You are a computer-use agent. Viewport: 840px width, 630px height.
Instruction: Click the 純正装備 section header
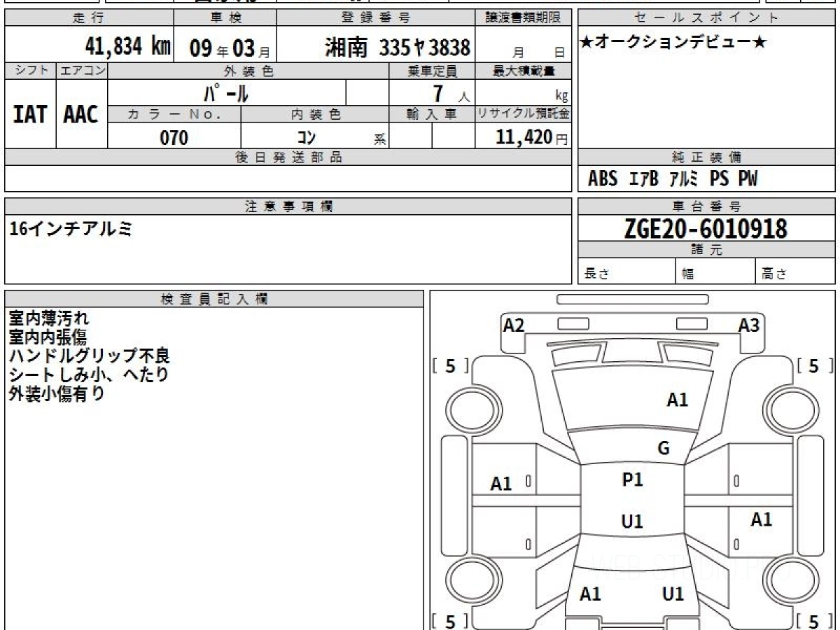pos(707,157)
